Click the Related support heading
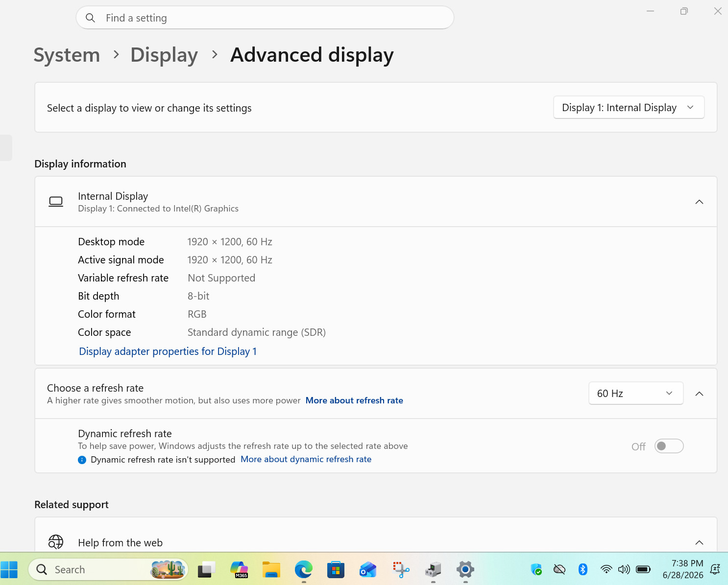728x585 pixels. tap(72, 505)
